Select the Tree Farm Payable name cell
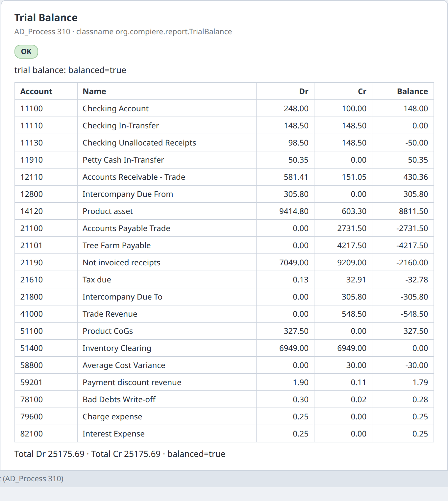The image size is (448, 501). [x=167, y=246]
